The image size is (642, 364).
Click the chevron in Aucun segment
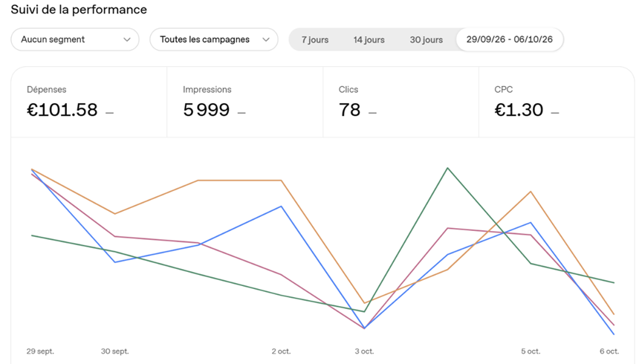tap(127, 39)
